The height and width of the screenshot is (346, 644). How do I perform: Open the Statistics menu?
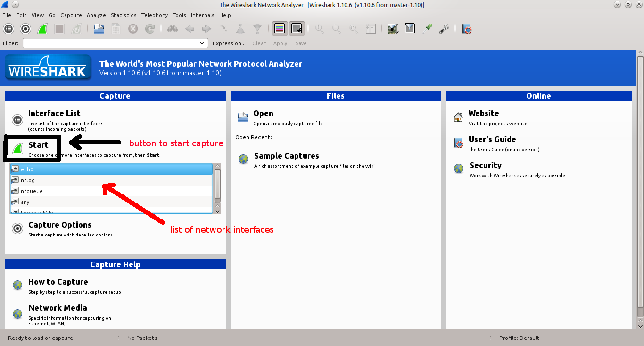[x=124, y=15]
